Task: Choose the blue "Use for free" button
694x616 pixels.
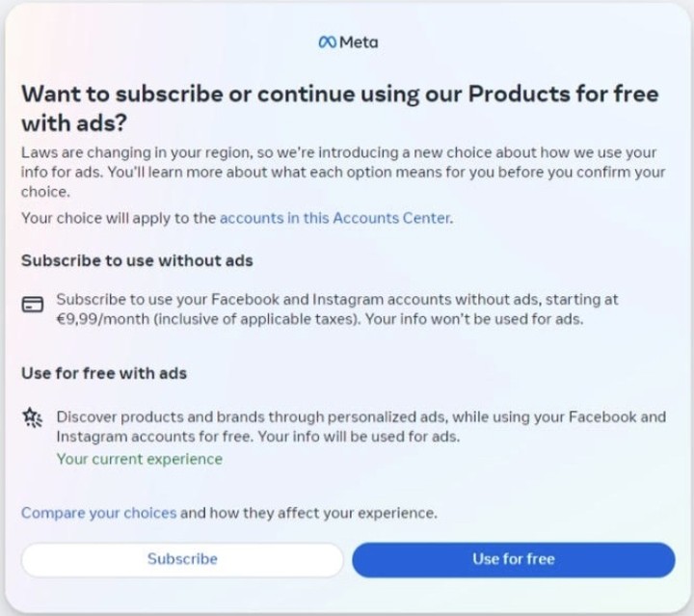Action: click(513, 559)
